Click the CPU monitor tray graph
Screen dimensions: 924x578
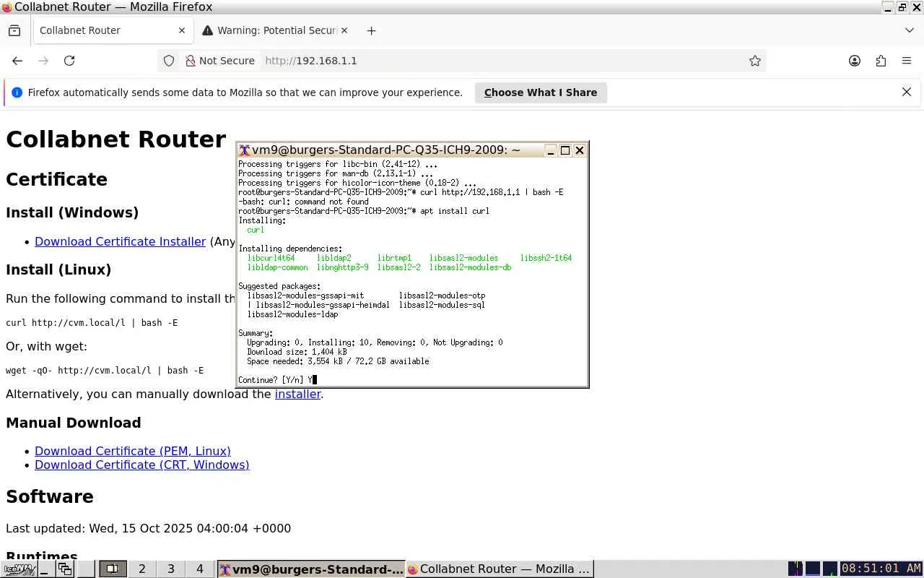coord(796,569)
